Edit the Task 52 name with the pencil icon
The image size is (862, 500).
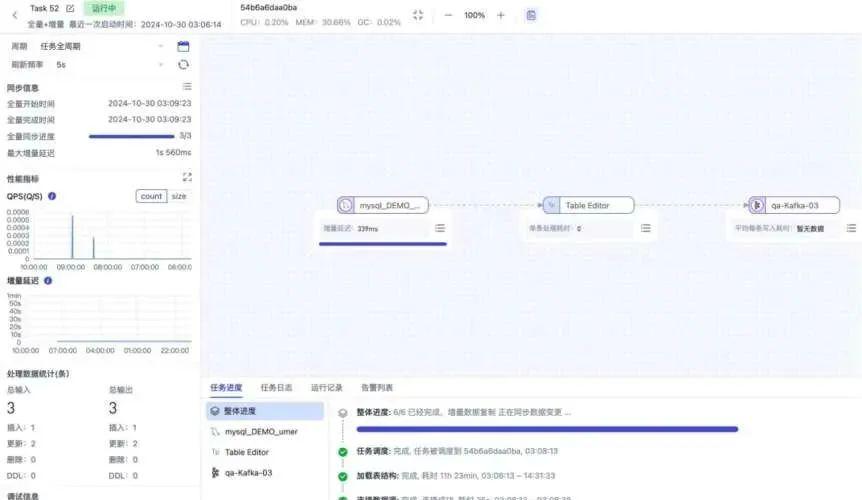point(70,8)
